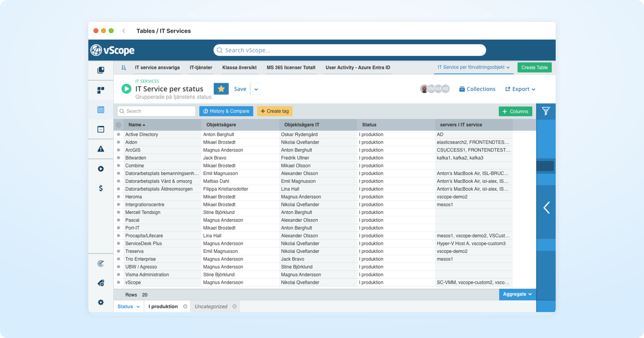Open the Aggregate dropdown

[517, 294]
